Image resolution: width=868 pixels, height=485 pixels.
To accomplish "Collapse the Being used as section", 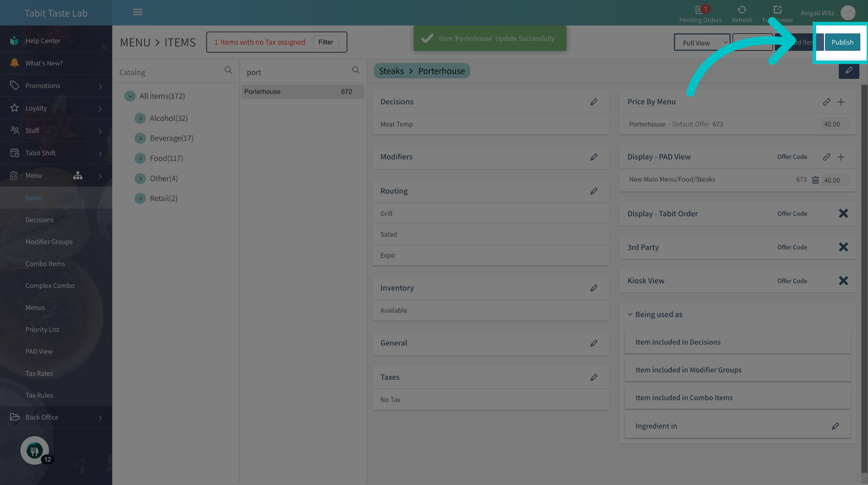I will click(630, 314).
